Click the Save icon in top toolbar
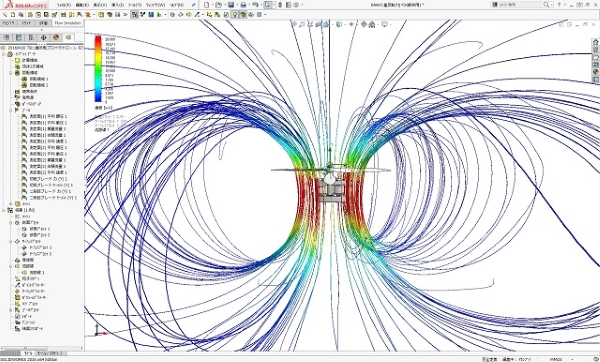 coord(231,5)
